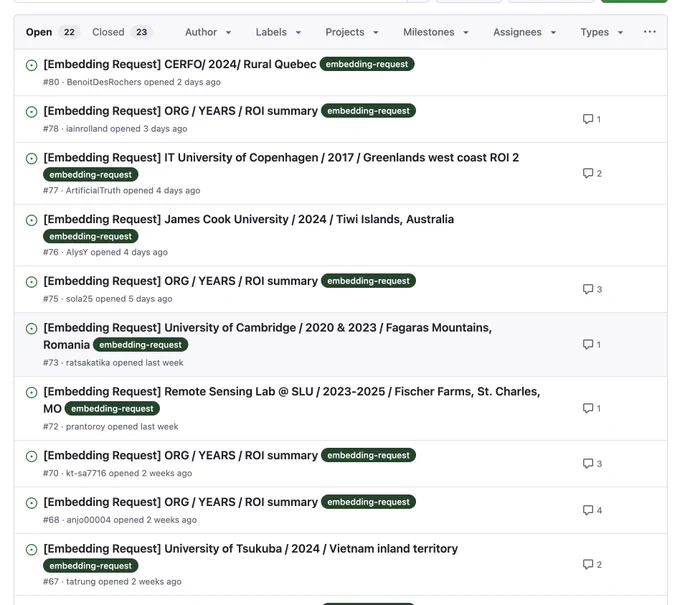Click embedding-request label on issue #68
Viewport: 680px width, 605px height.
[368, 502]
